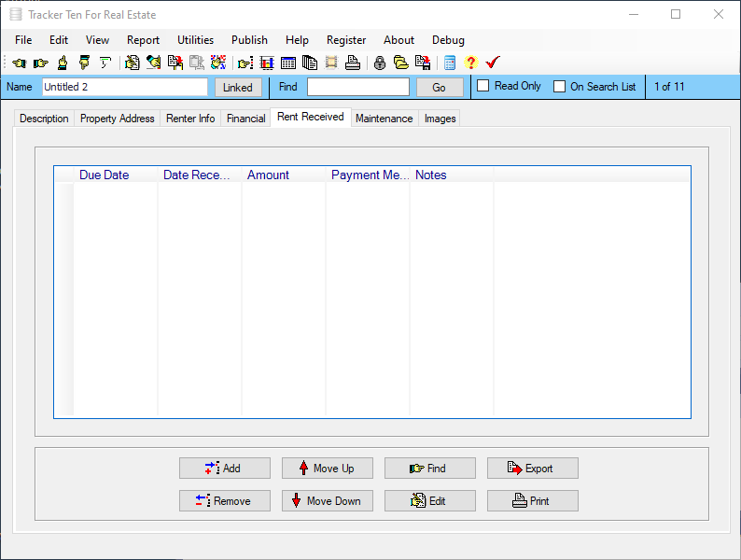Open the About menu
741x560 pixels.
coord(398,40)
